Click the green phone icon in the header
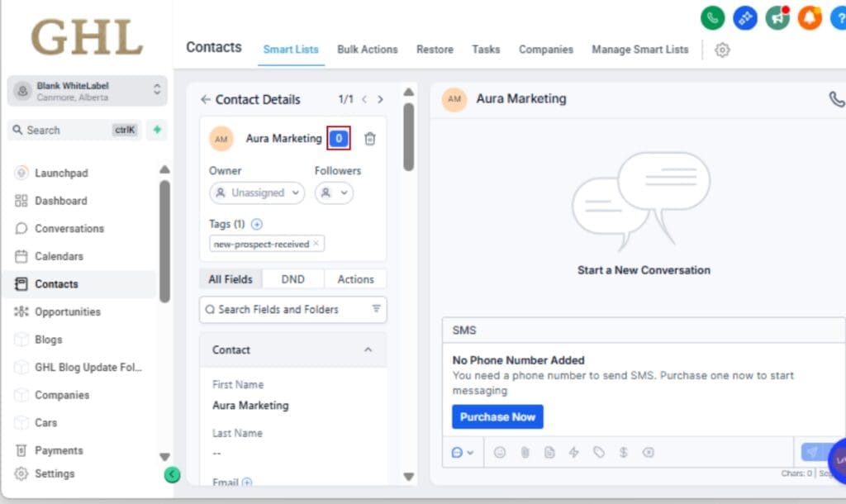 (x=712, y=17)
